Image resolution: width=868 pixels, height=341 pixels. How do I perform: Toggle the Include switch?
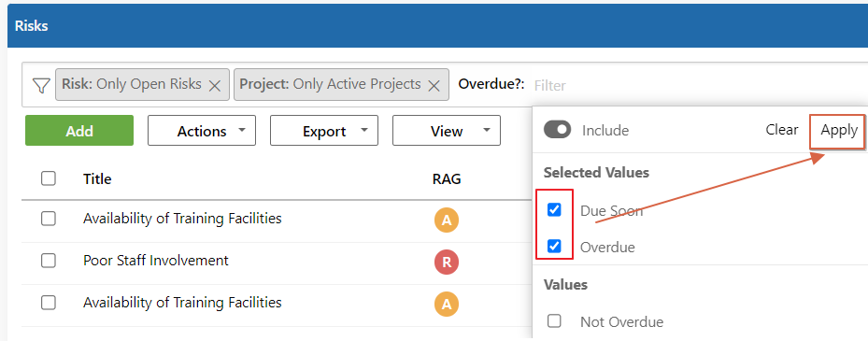click(x=557, y=130)
